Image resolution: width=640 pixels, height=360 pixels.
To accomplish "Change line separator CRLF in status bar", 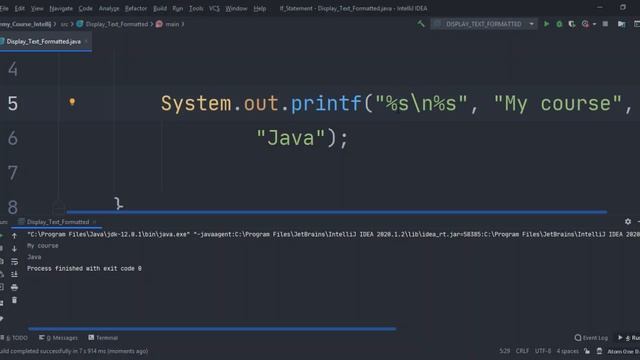I will pos(522,351).
